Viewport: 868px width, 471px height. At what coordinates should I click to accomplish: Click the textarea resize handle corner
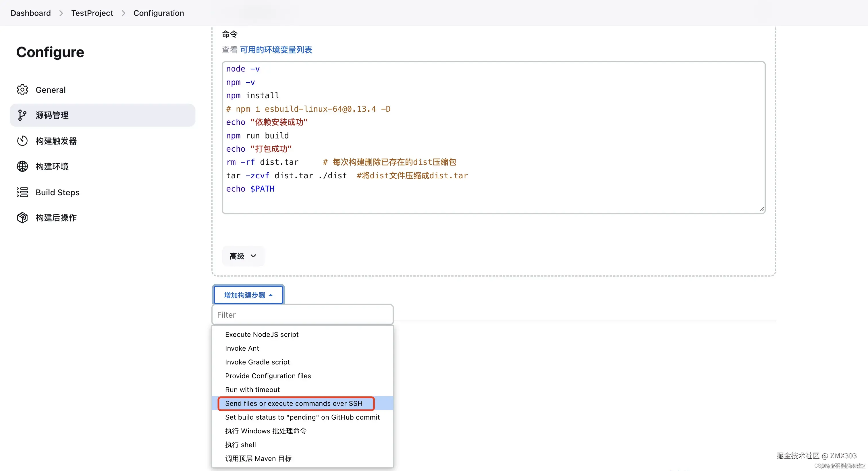pos(761,209)
